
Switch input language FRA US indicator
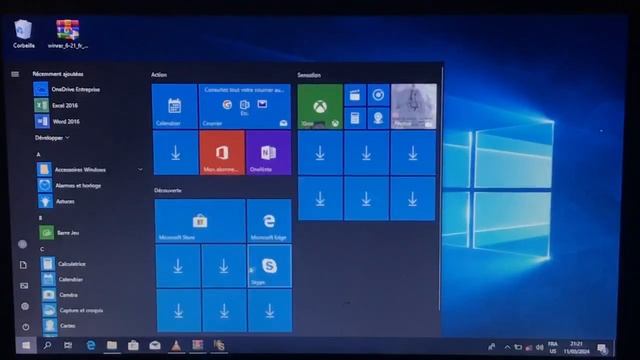(553, 347)
